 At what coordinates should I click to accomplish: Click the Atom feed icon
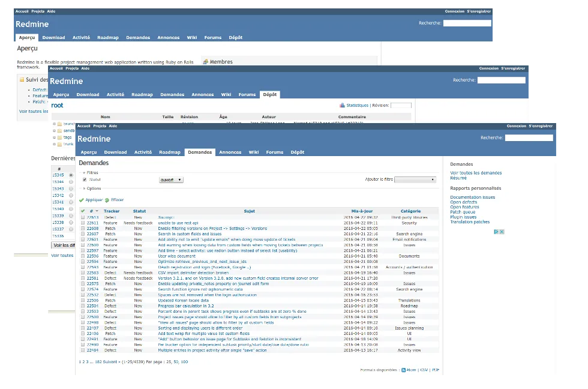pyautogui.click(x=403, y=370)
